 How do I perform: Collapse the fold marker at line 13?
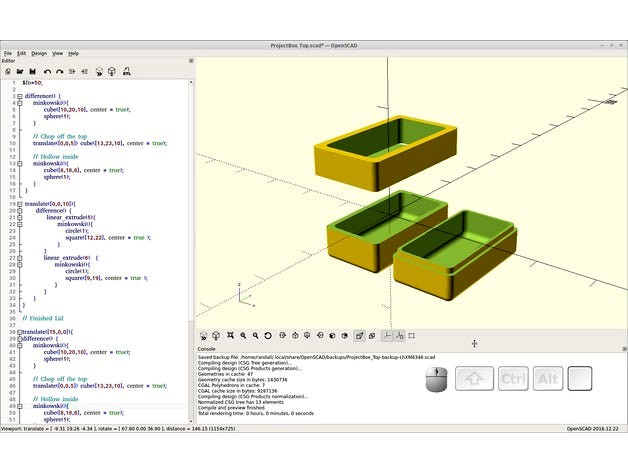coord(19,163)
